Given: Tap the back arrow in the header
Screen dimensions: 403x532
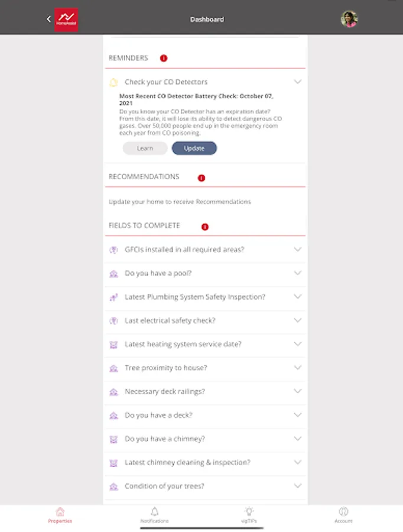Looking at the screenshot, I should tap(49, 20).
